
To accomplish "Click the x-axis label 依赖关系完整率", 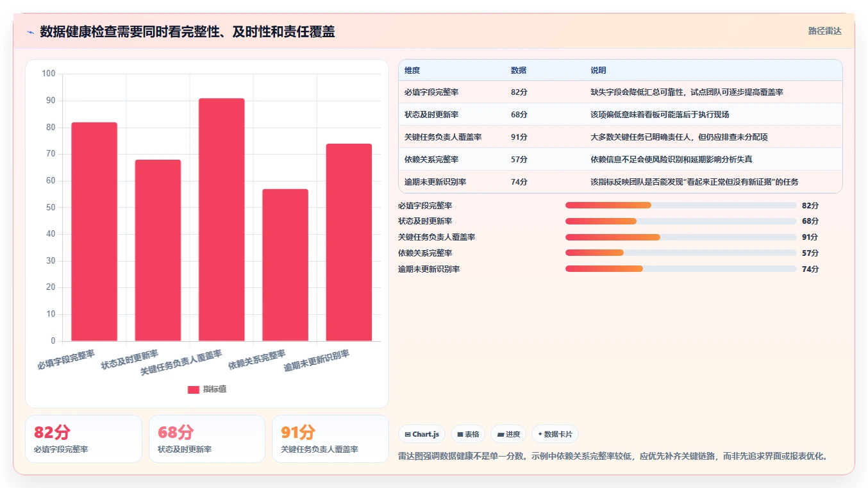I will tap(257, 360).
